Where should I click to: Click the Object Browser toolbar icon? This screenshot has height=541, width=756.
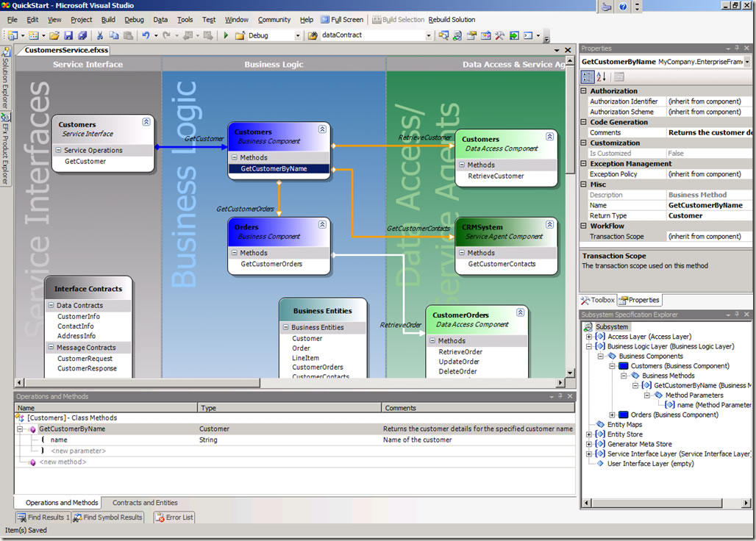(x=485, y=35)
